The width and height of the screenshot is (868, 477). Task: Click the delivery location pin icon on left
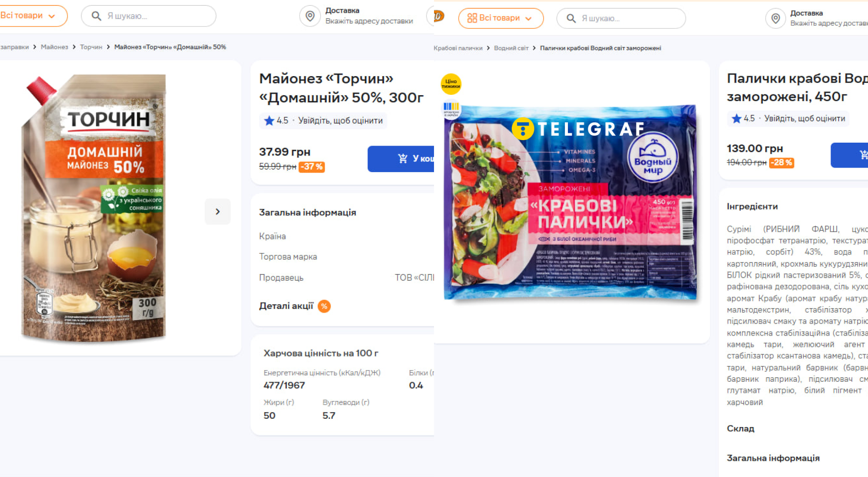(x=310, y=16)
